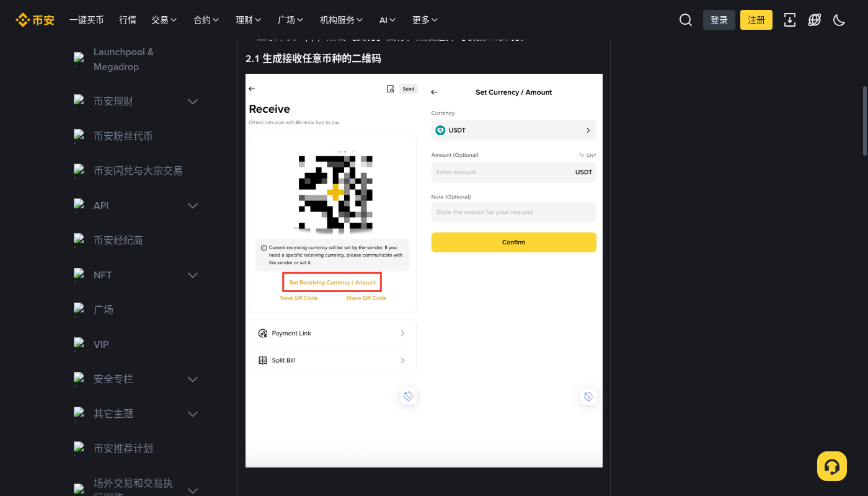
Task: Expand the 其它主题 sidebar section chevron
Action: pos(193,414)
